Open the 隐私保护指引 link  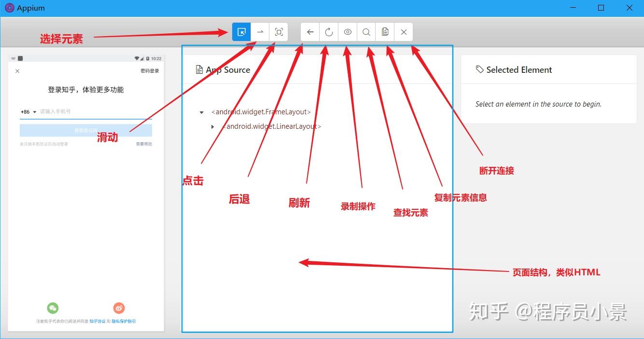124,321
